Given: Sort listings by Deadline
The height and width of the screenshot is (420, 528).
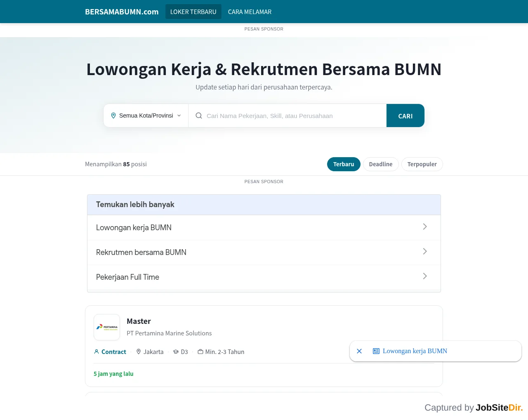Looking at the screenshot, I should 381,164.
